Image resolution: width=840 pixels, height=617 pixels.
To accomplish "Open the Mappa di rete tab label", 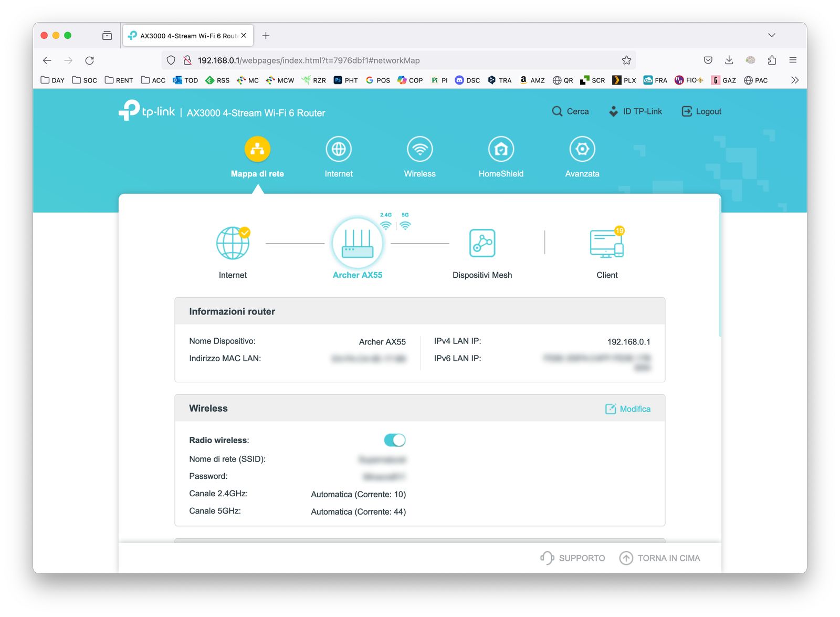I will 257,174.
